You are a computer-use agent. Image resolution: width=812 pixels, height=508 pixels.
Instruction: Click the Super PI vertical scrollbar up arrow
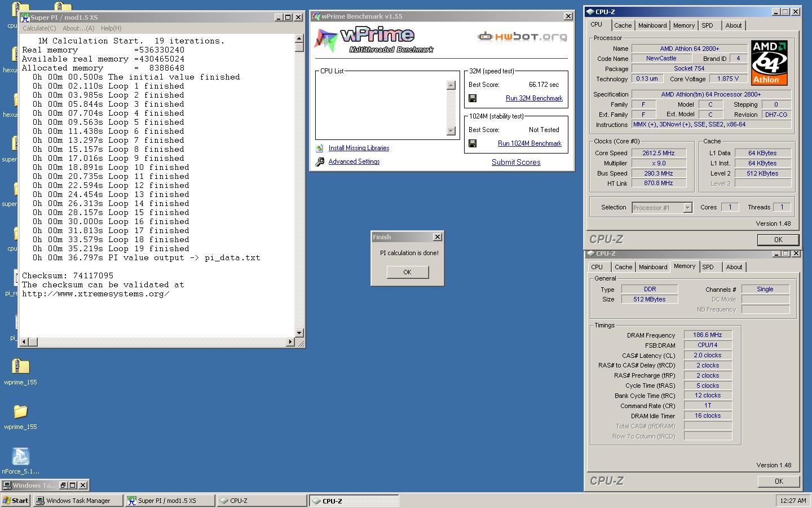pyautogui.click(x=299, y=39)
